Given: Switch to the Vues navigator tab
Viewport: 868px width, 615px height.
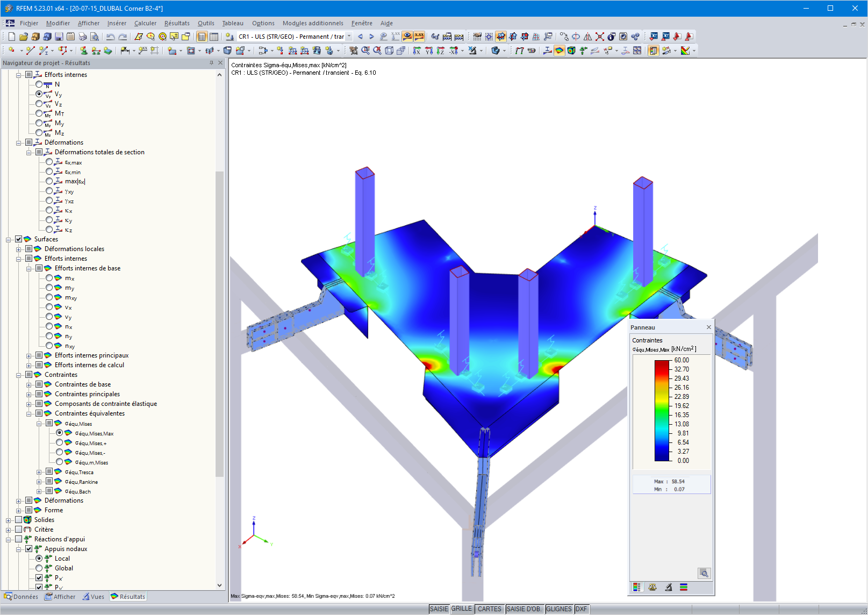Looking at the screenshot, I should click(94, 597).
